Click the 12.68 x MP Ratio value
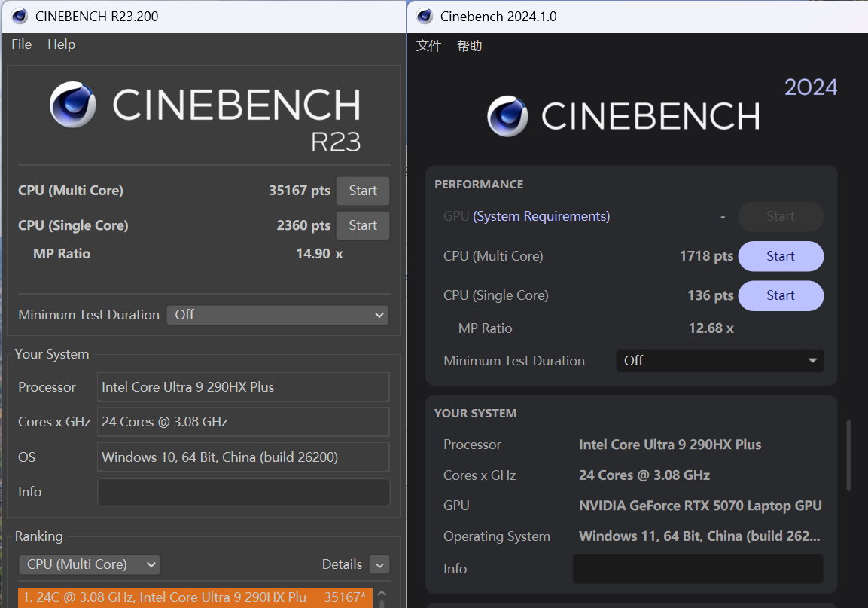The image size is (868, 608). [711, 328]
